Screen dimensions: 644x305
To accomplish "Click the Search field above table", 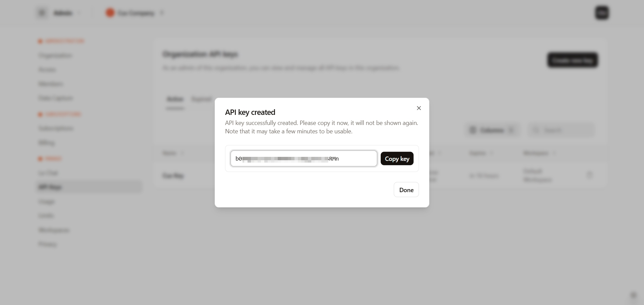I will tap(562, 130).
